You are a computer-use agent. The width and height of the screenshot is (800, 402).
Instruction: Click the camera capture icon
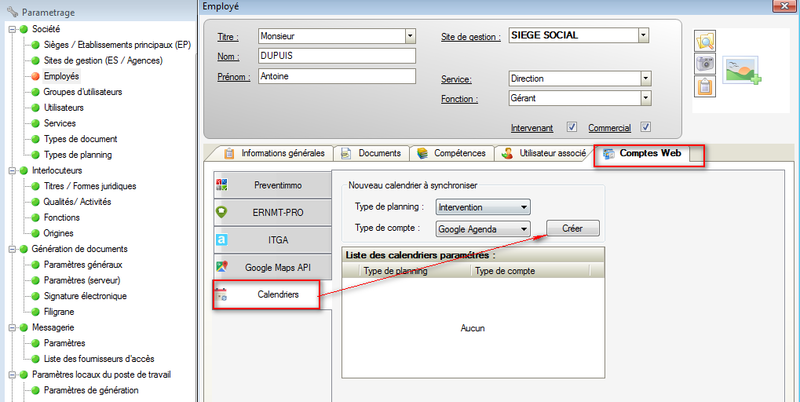pyautogui.click(x=705, y=64)
